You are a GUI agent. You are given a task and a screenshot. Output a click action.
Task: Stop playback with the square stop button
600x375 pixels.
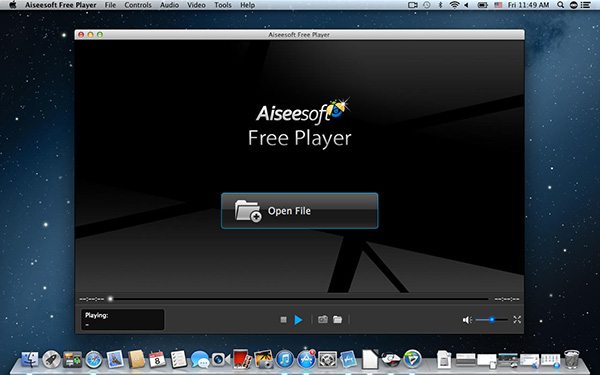click(x=284, y=320)
